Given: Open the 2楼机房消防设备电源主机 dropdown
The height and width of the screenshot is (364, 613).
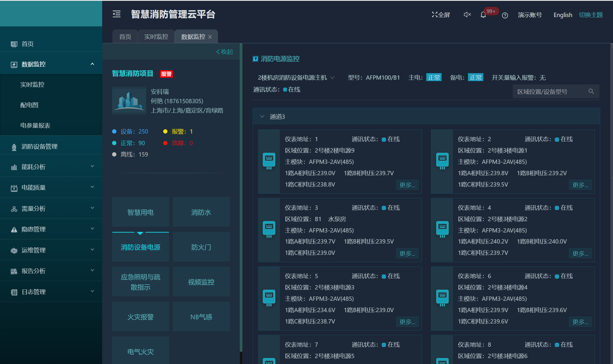Looking at the screenshot, I should 295,77.
